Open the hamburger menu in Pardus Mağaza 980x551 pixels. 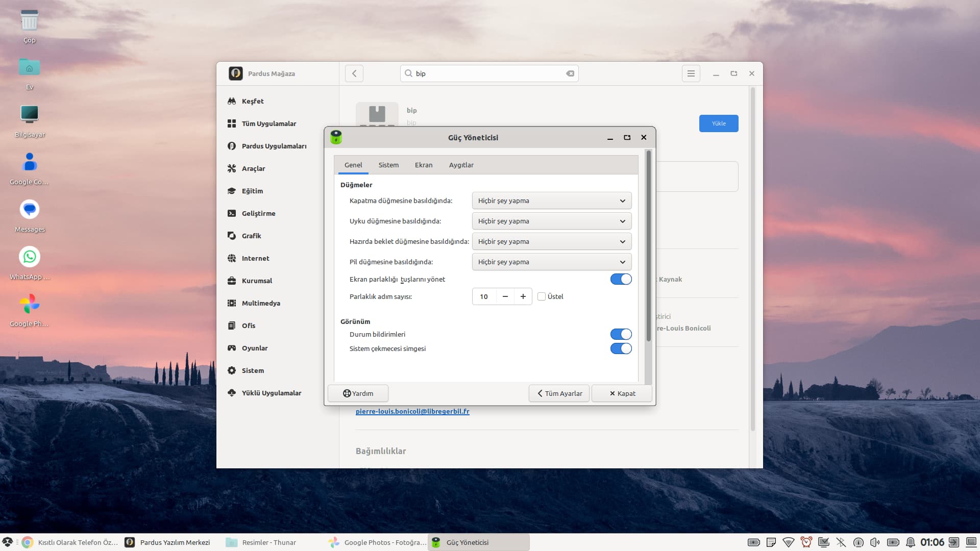[x=691, y=73]
